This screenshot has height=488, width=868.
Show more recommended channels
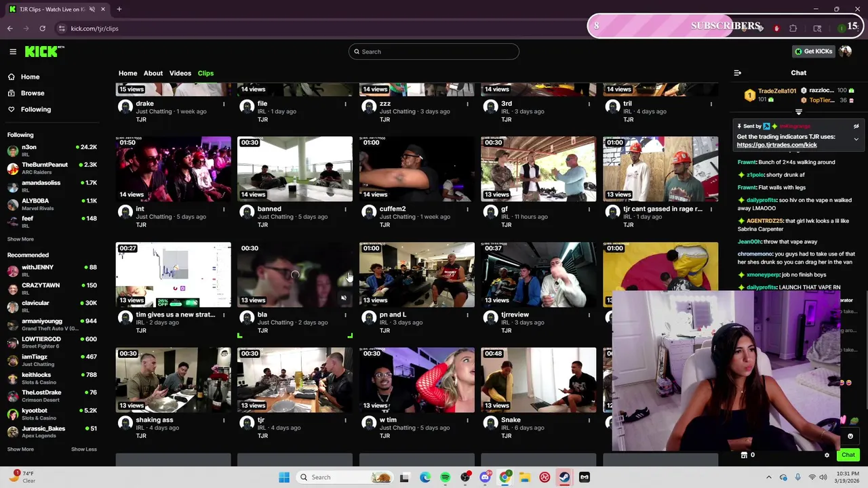pyautogui.click(x=20, y=449)
